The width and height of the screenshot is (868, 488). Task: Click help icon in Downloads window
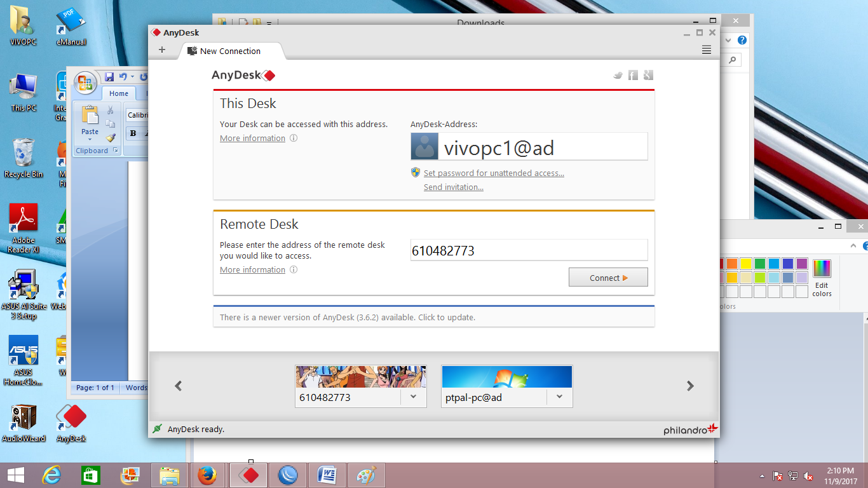pos(742,40)
